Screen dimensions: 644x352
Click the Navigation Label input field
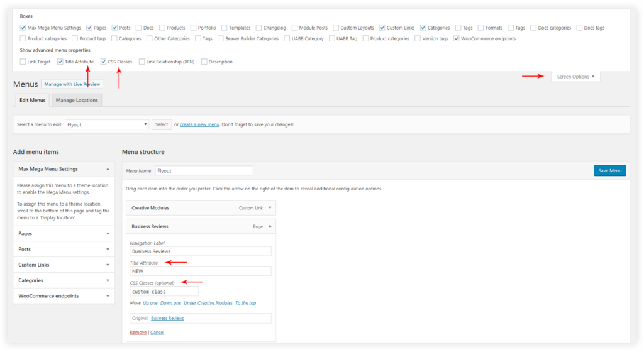[200, 251]
